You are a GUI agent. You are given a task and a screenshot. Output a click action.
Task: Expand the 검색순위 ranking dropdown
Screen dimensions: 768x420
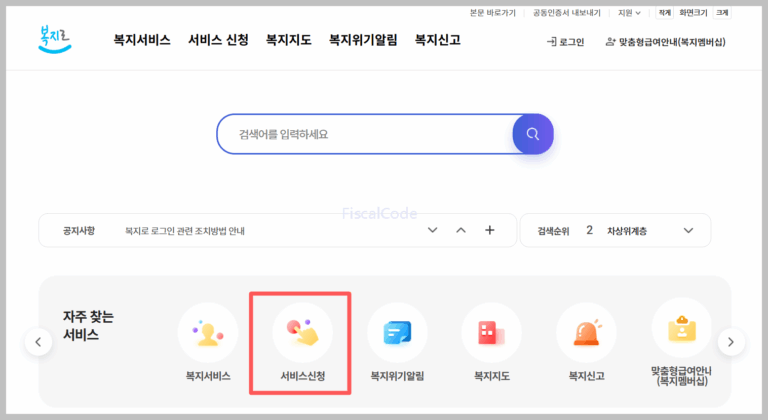(x=688, y=230)
